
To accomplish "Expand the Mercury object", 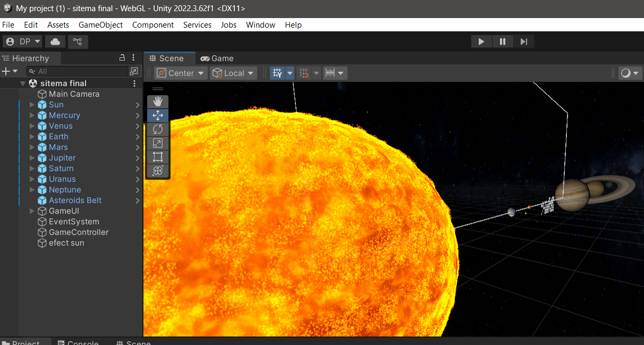I will (x=32, y=115).
